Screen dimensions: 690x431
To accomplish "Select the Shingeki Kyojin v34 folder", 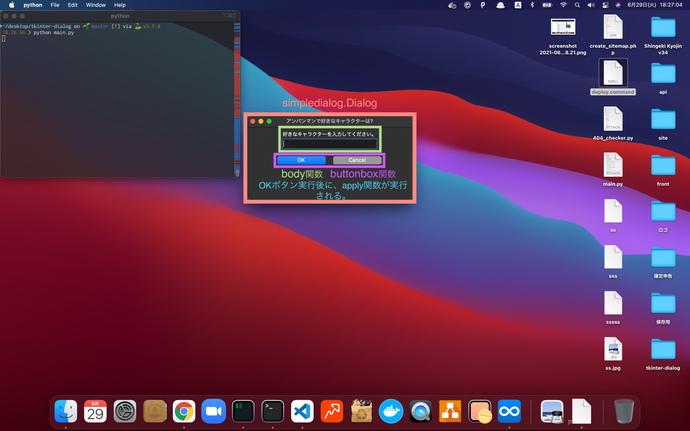I will [663, 34].
